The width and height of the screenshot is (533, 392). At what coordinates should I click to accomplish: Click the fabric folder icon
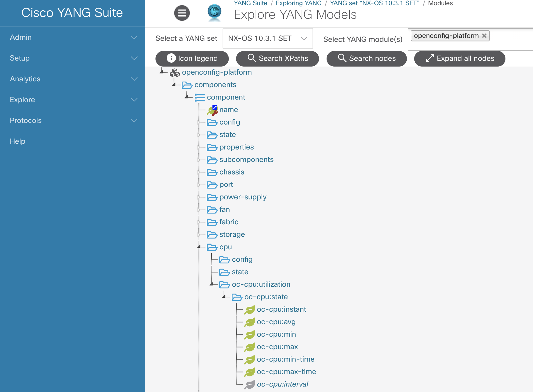212,222
